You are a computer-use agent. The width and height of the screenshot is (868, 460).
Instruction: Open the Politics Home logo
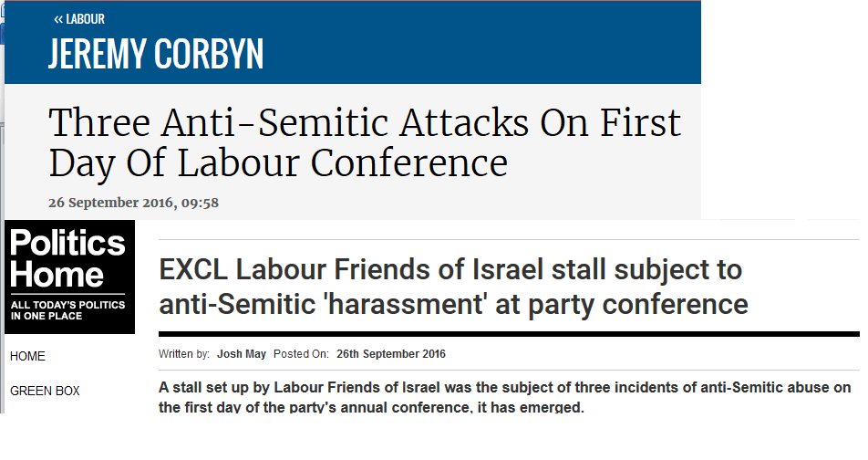pyautogui.click(x=69, y=277)
